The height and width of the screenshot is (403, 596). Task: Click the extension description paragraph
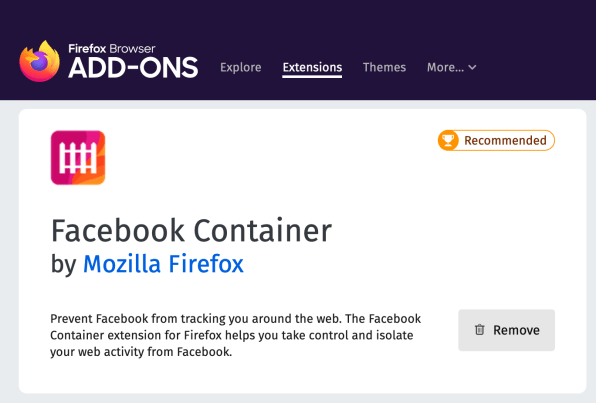coord(236,335)
